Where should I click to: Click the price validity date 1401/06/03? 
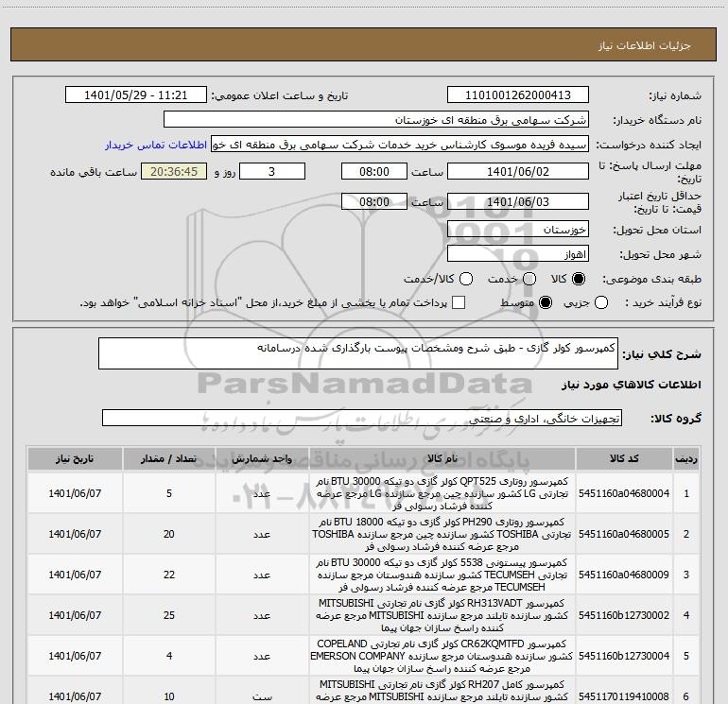click(x=517, y=202)
